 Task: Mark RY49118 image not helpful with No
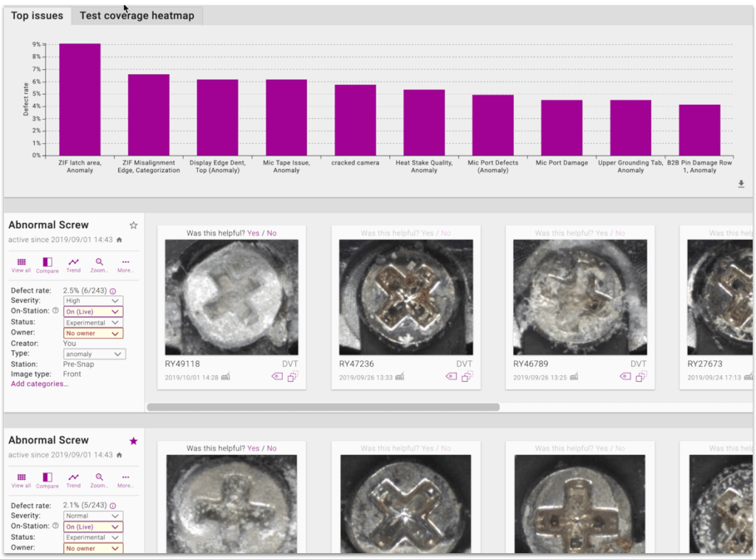[272, 233]
